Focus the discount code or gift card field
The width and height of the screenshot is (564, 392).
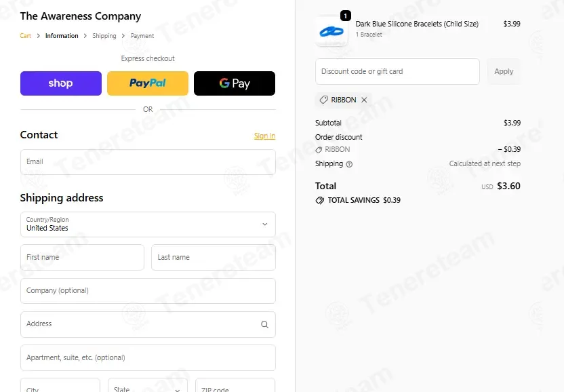(x=397, y=72)
